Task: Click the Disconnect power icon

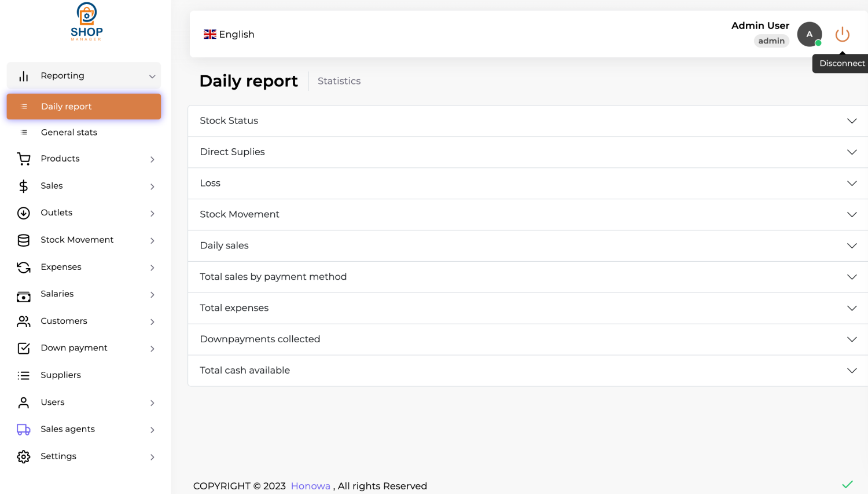Action: tap(843, 34)
